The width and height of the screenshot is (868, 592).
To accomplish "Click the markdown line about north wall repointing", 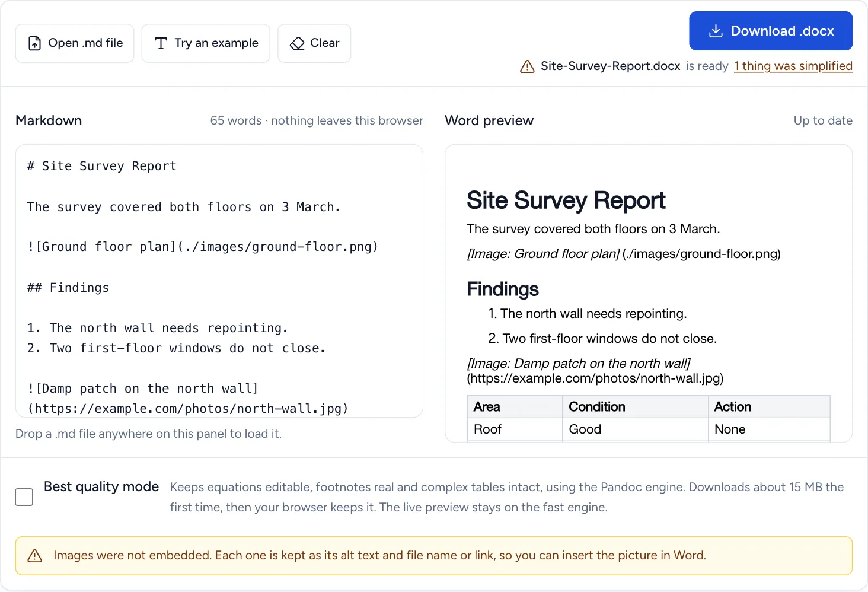I will (x=158, y=328).
